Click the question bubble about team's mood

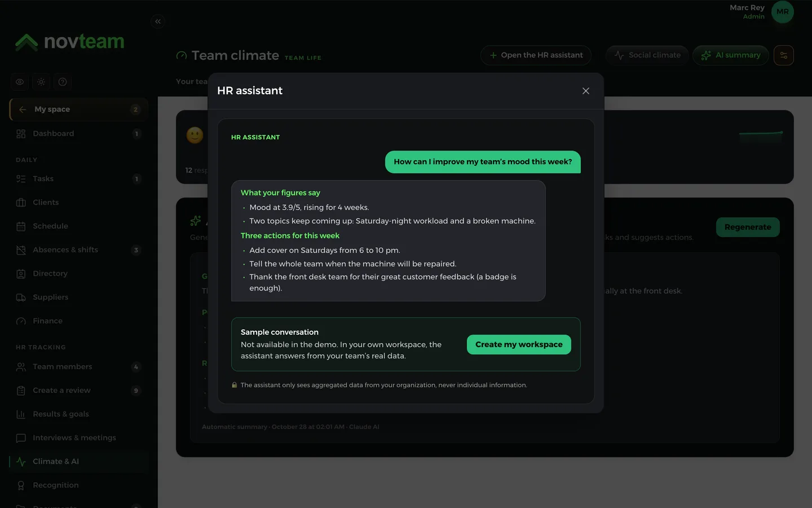point(483,162)
